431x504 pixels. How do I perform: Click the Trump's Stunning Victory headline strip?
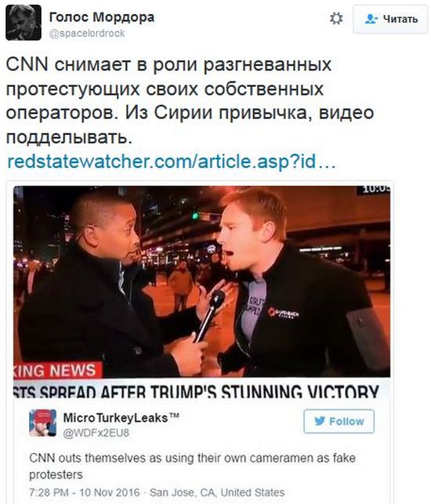202,389
